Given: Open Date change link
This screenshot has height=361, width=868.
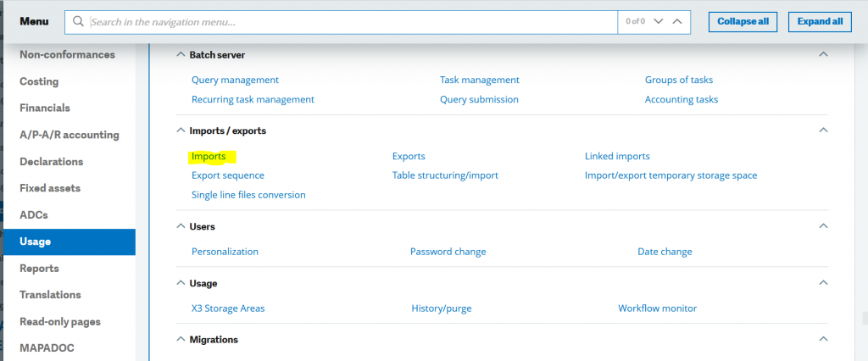Looking at the screenshot, I should [665, 252].
